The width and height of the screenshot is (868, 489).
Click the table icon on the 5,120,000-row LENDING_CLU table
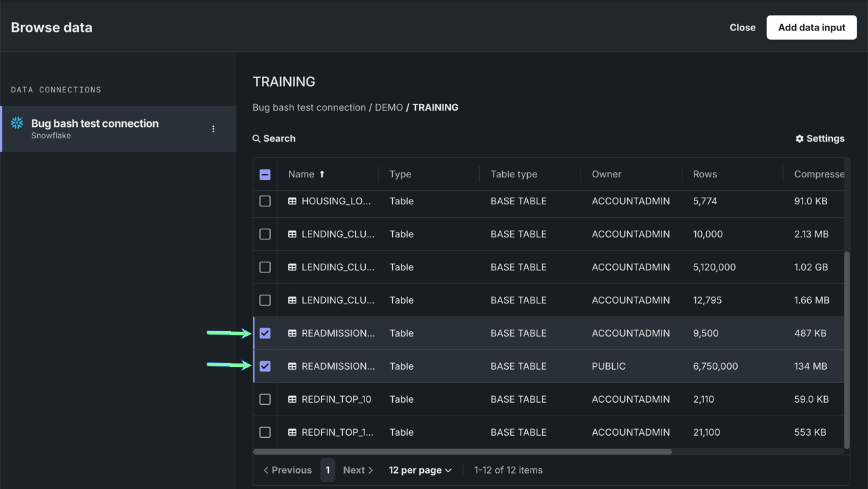click(x=292, y=267)
